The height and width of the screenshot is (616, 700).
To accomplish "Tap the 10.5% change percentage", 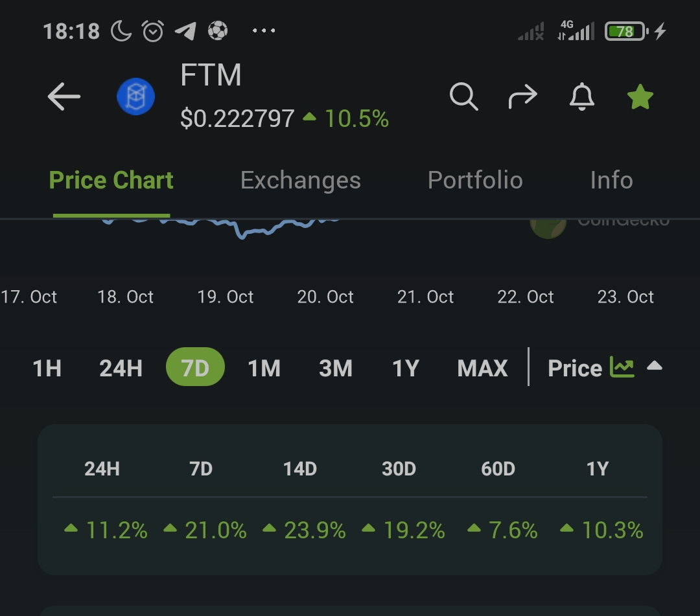I will (356, 119).
